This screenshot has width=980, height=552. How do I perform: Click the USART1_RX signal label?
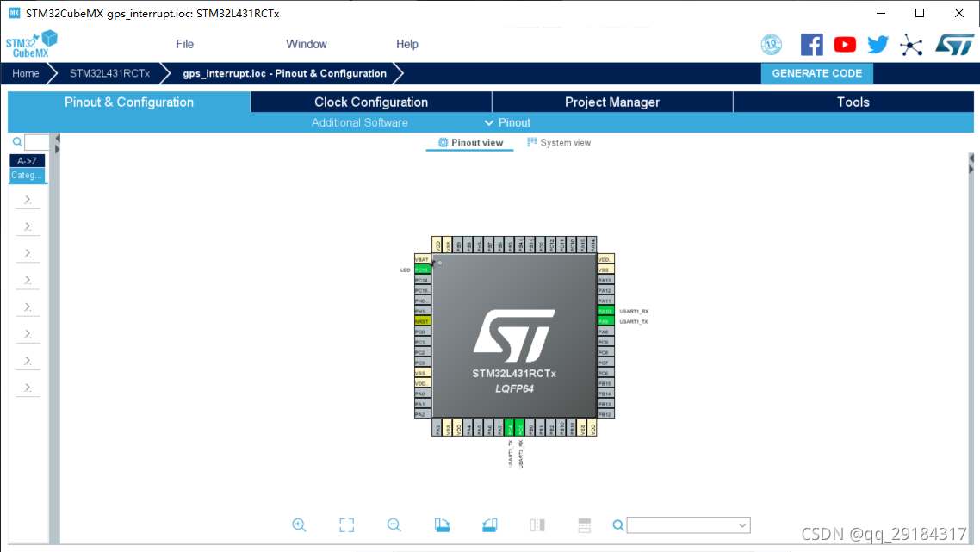click(634, 312)
